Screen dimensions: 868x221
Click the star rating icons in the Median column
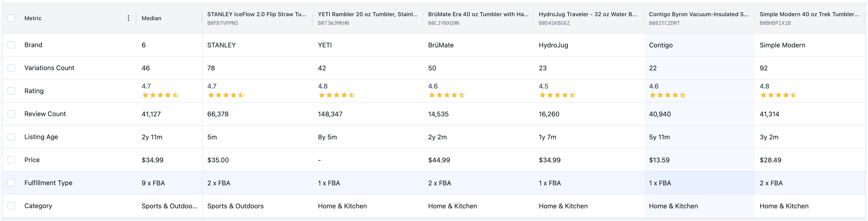click(160, 95)
